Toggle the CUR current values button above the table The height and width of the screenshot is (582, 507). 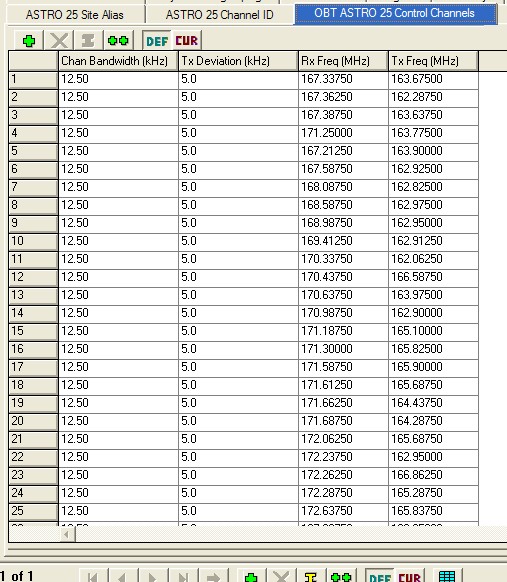pyautogui.click(x=186, y=40)
